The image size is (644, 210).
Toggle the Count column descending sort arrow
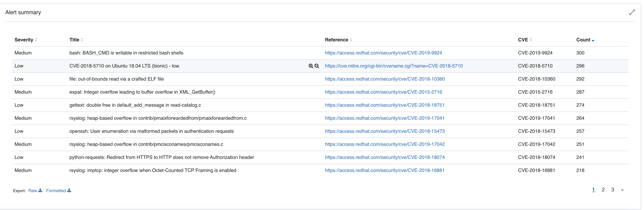click(x=593, y=40)
